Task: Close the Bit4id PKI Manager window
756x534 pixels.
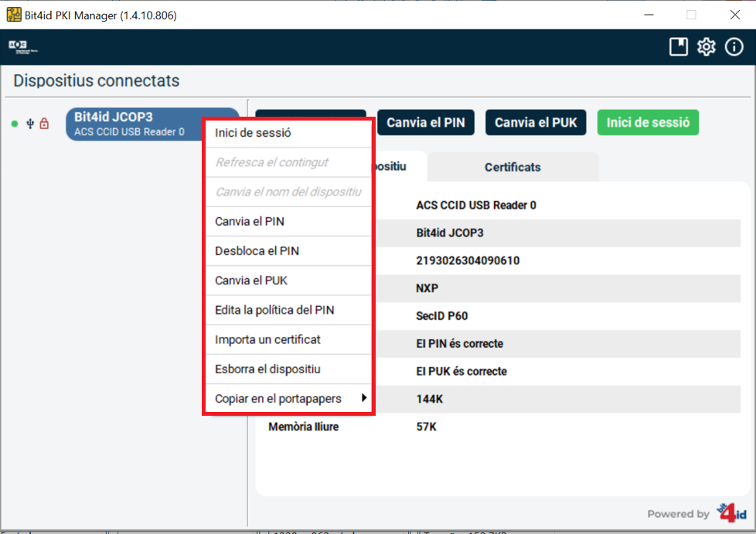Action: tap(735, 15)
